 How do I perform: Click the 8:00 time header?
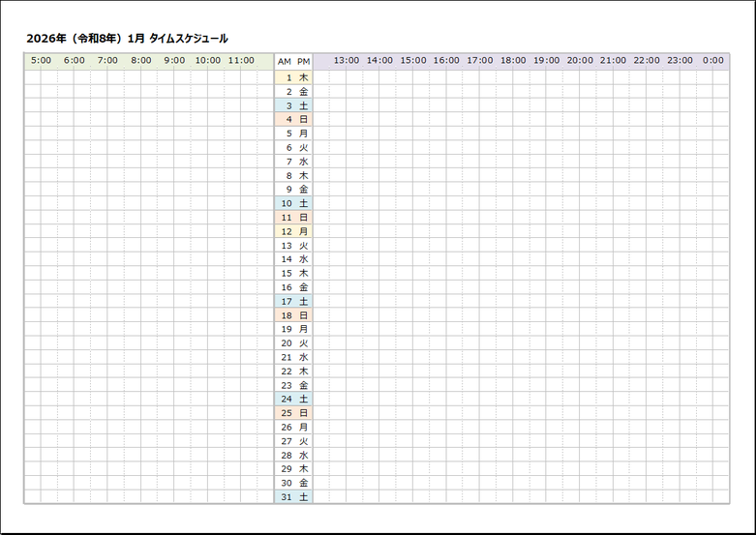(141, 61)
